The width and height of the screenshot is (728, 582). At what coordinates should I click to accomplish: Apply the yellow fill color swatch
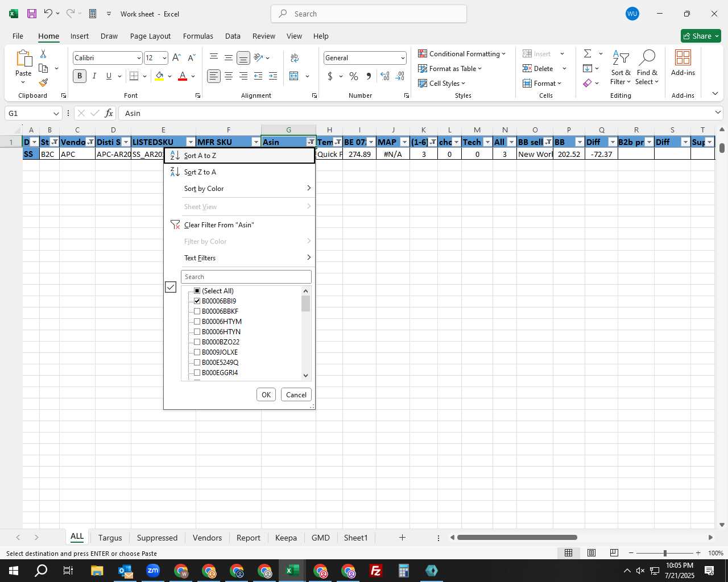point(159,76)
